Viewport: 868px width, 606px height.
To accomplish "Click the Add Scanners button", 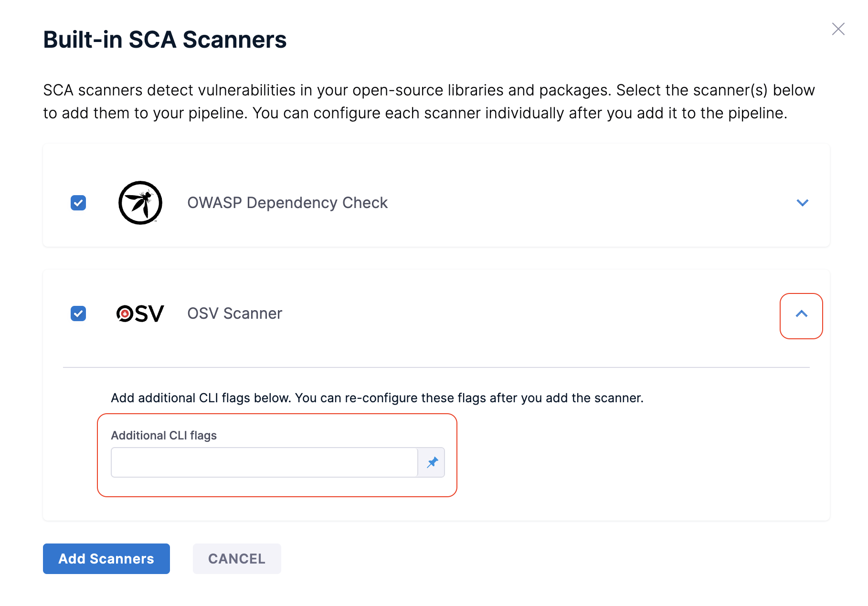I will click(106, 559).
